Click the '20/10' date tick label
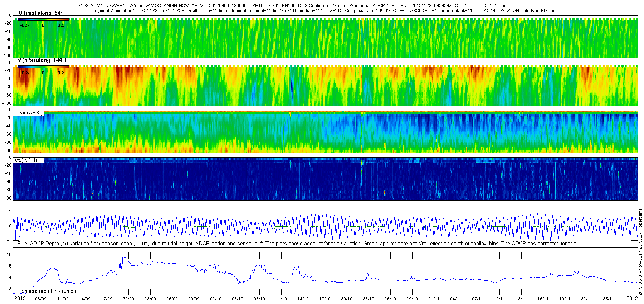This screenshot has width=644, height=304. click(347, 299)
